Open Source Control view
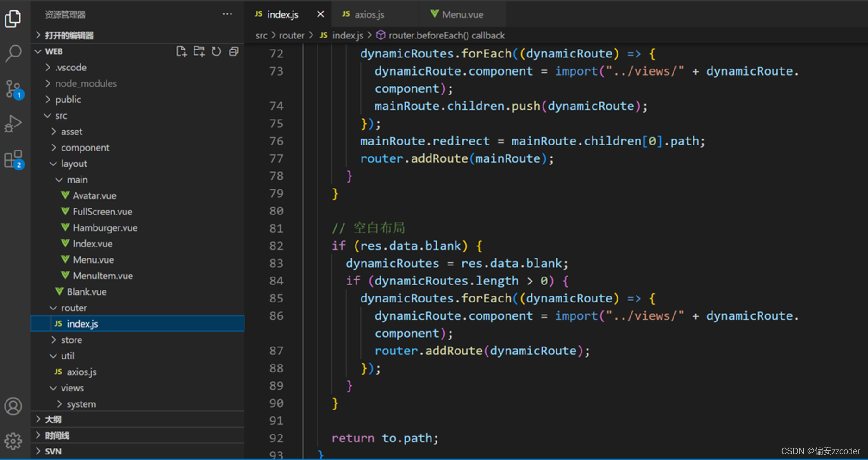Image resolution: width=868 pixels, height=460 pixels. pos(13,88)
